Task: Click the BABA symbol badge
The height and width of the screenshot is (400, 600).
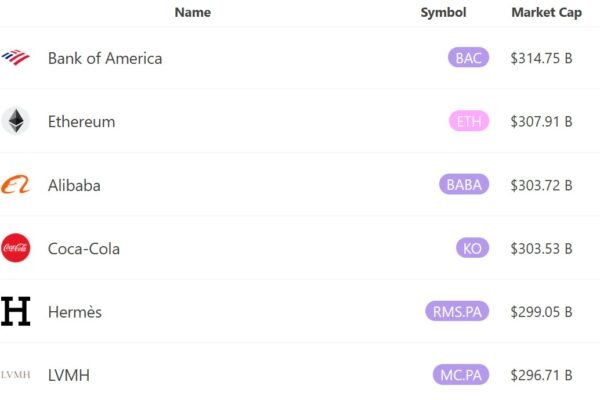Action: click(464, 184)
